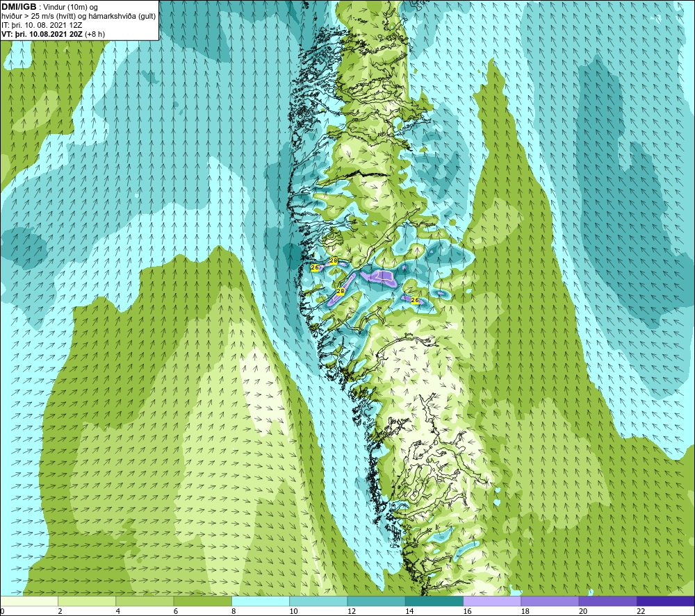Click the teal 12–14 legend swatch
The height and width of the screenshot is (616, 695).
(376, 601)
